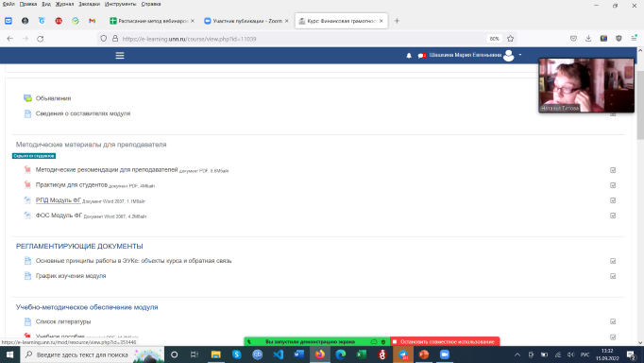Screen dimensions: 644x363
Task: Open the Firefox application menu
Action: (x=634, y=38)
